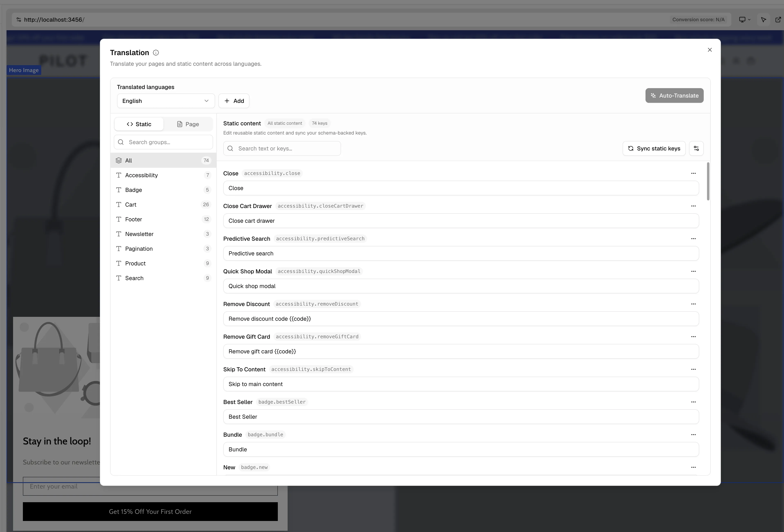
Task: Click Sync static keys button
Action: tap(654, 148)
